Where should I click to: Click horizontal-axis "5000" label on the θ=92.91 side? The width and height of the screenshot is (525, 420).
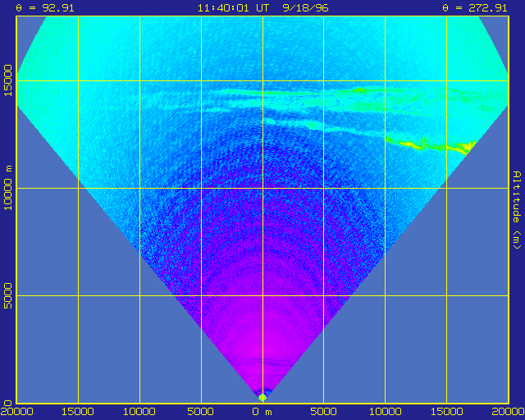click(201, 412)
